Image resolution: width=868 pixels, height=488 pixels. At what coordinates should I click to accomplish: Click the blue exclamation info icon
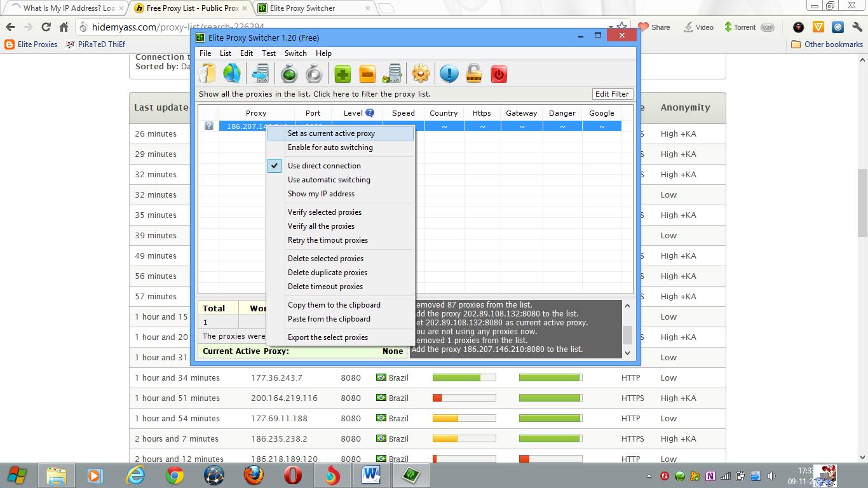[449, 74]
